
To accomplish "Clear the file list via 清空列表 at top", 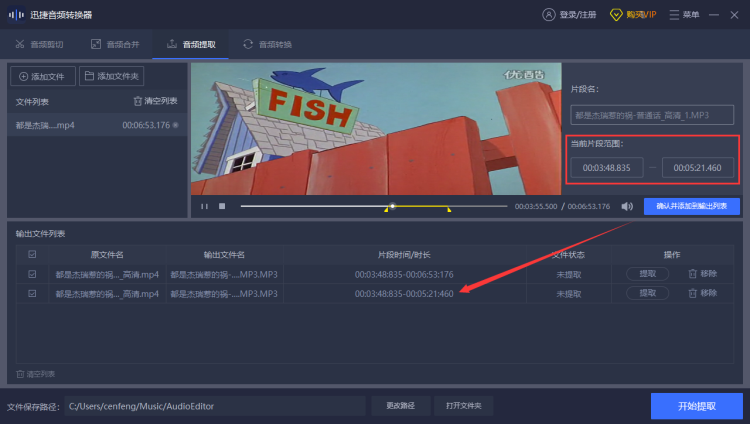I will point(155,101).
